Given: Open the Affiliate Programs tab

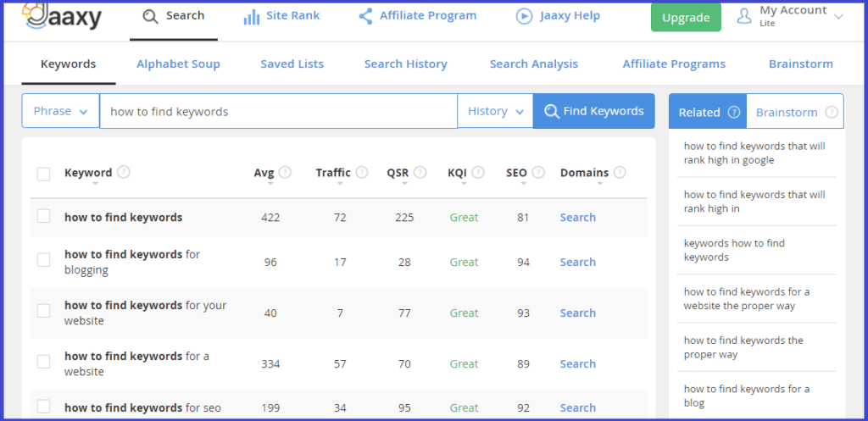Looking at the screenshot, I should pos(674,64).
